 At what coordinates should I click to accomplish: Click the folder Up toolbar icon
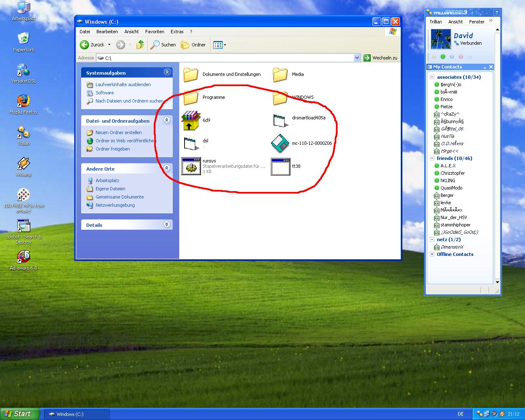[140, 45]
